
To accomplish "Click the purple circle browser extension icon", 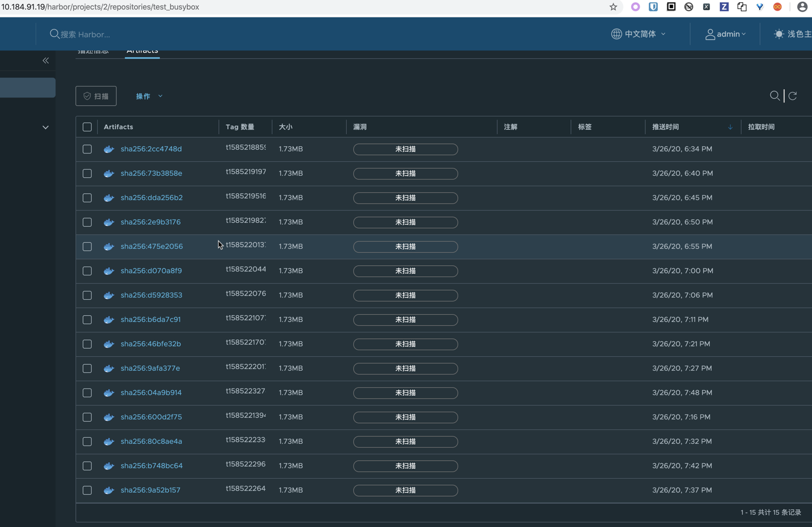I will [x=635, y=7].
